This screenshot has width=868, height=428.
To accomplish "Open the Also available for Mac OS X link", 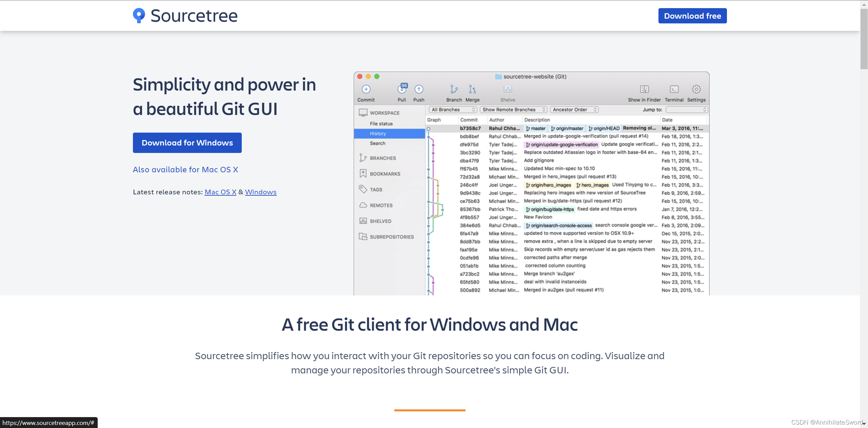I will tap(185, 170).
